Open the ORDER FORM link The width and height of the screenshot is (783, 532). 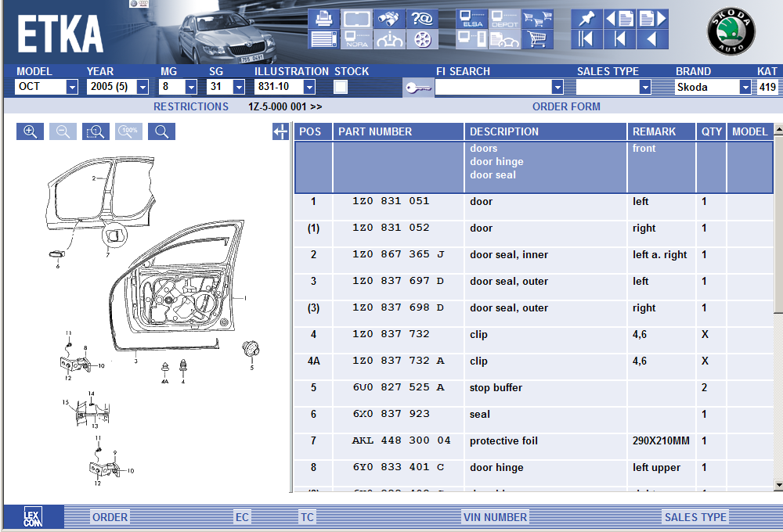click(566, 106)
